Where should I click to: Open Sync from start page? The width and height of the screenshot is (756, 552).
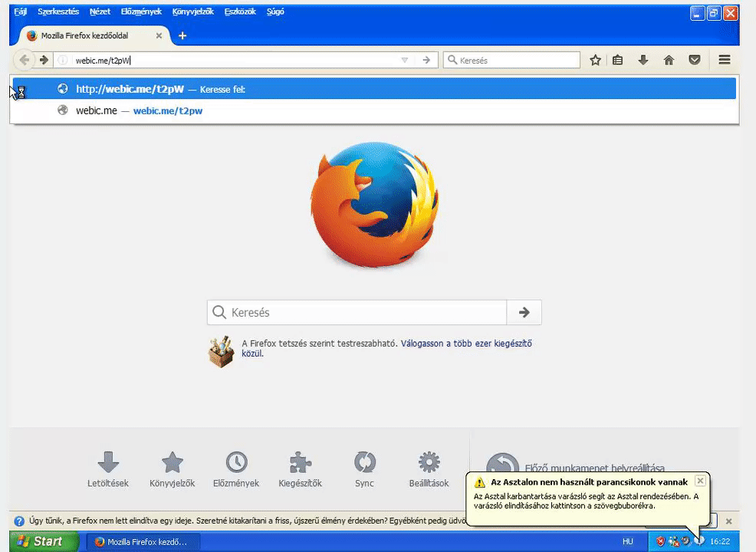(364, 469)
